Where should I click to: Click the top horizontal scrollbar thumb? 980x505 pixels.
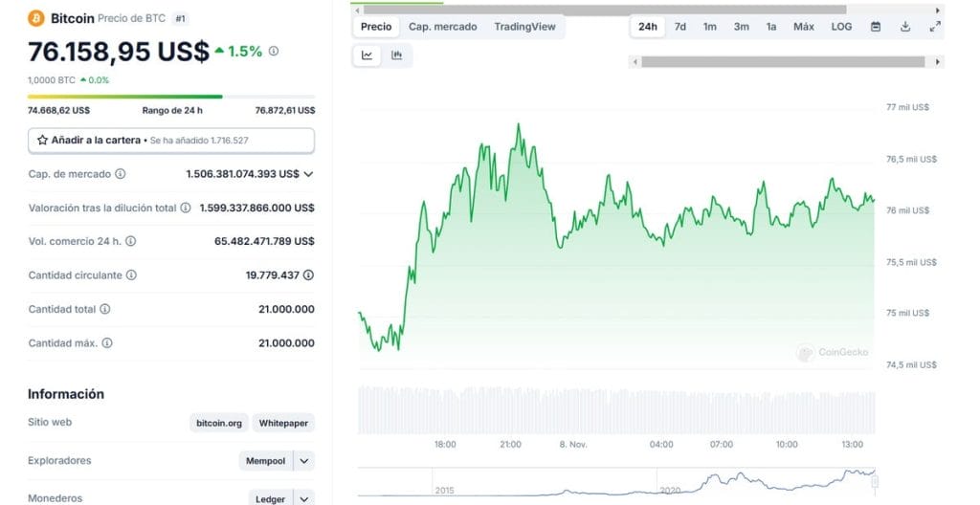(605, 11)
